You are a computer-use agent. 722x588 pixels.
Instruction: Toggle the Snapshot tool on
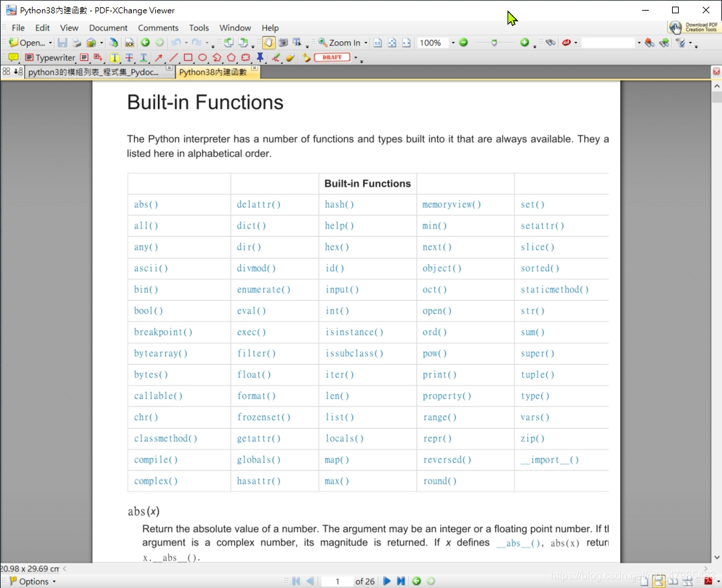click(x=283, y=43)
